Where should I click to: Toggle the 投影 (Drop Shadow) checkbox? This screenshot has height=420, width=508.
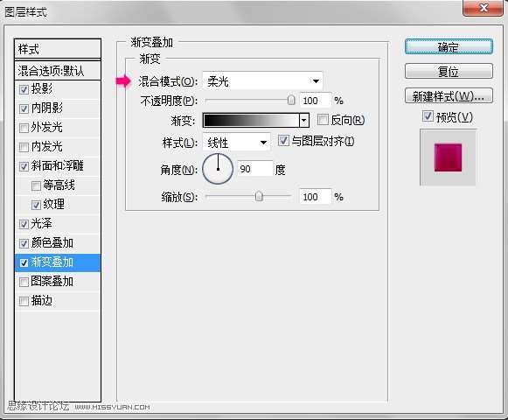tap(24, 89)
